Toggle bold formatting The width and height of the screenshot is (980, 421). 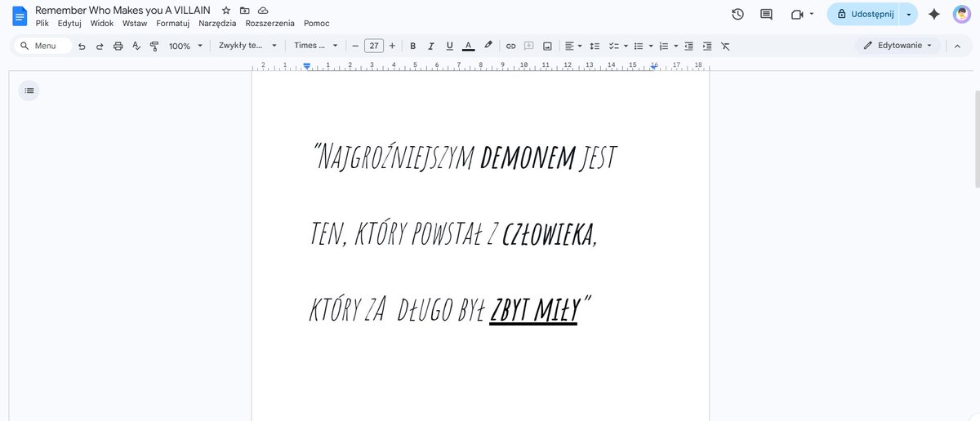412,46
